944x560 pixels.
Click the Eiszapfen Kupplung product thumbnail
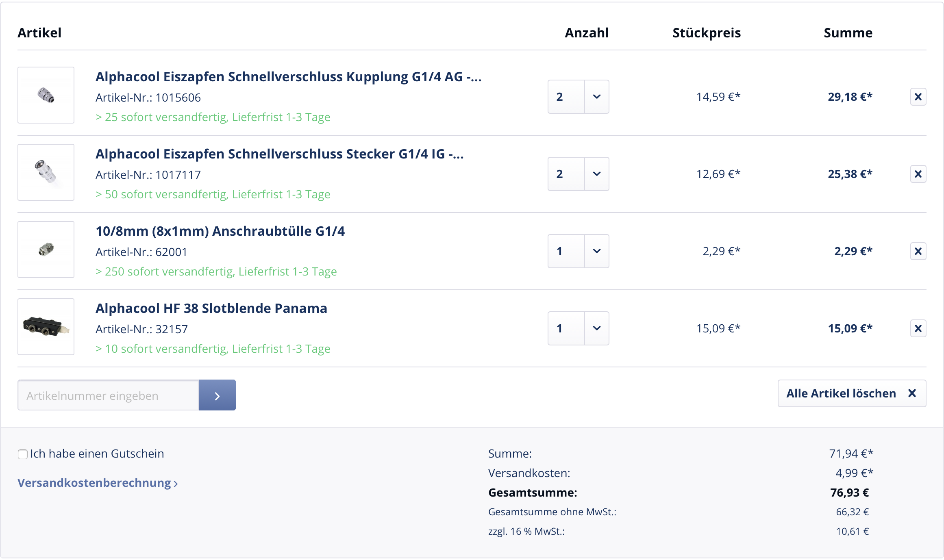click(x=46, y=95)
